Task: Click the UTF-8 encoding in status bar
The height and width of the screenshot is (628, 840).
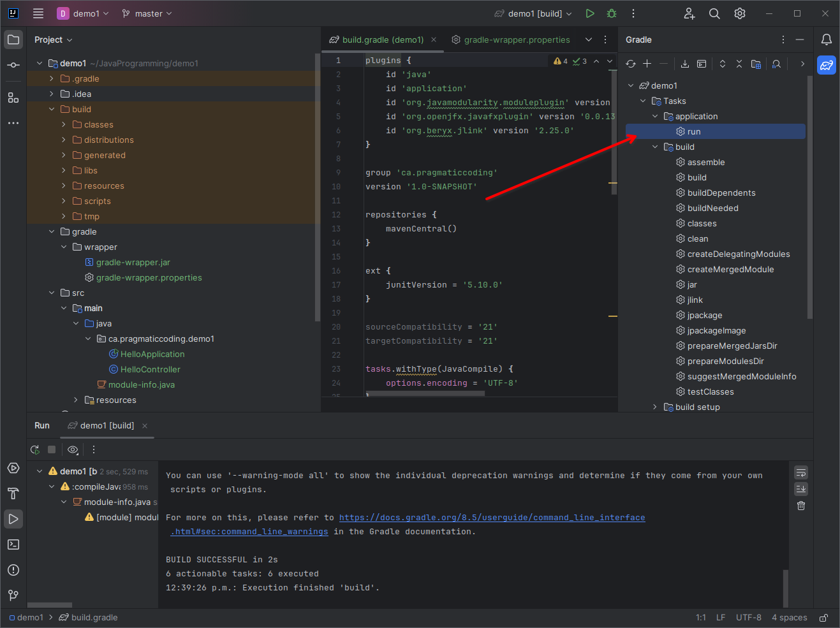Action: (x=749, y=618)
